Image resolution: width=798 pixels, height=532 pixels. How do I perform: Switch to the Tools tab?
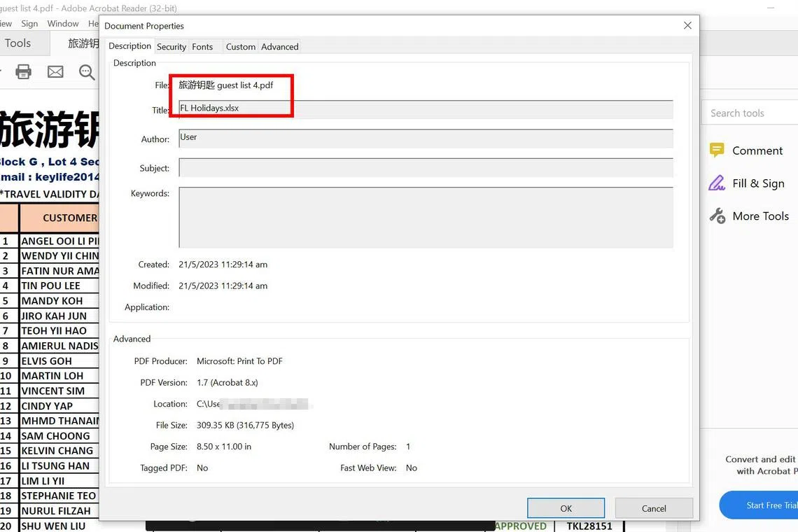click(x=17, y=43)
